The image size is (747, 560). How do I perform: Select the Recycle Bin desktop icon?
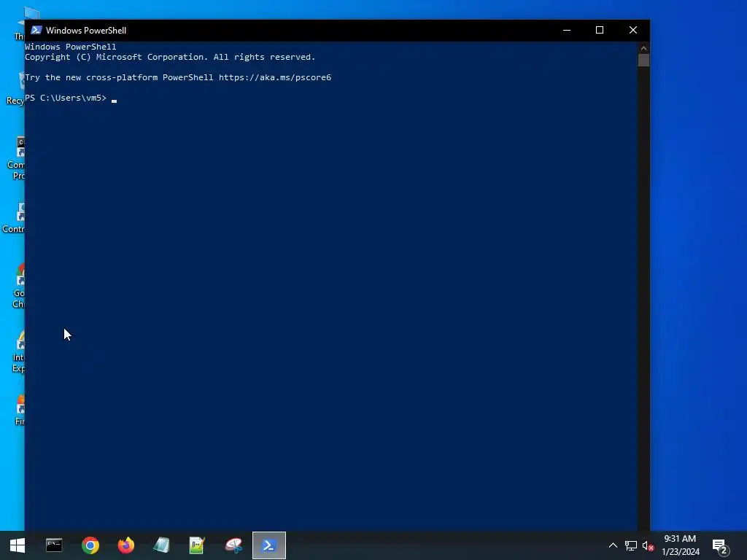coord(16,89)
